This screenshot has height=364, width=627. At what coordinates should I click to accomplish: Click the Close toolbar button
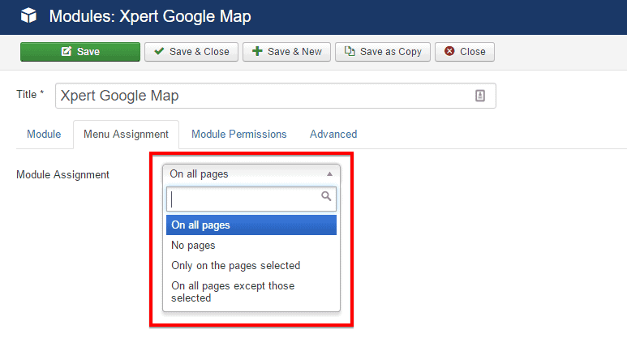464,52
